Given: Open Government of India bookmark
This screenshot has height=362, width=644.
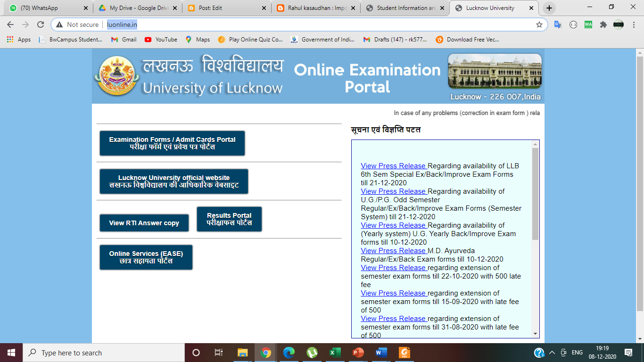Looking at the screenshot, I should [323, 40].
